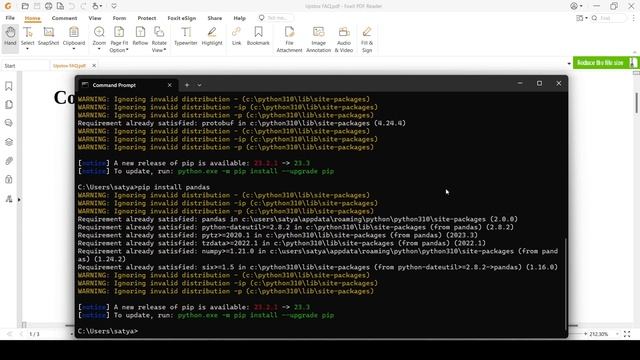Click the Foxit application logo icon

click(x=8, y=6)
